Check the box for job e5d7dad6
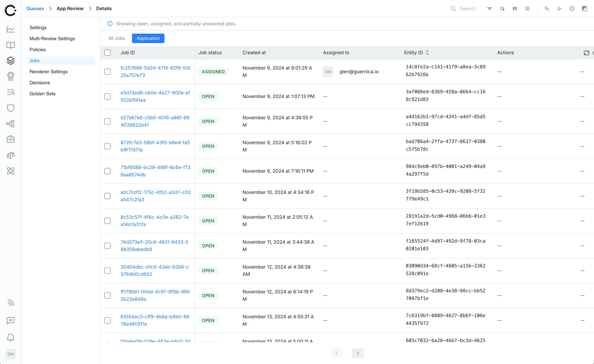Image resolution: width=594 pixels, height=364 pixels. tap(108, 97)
